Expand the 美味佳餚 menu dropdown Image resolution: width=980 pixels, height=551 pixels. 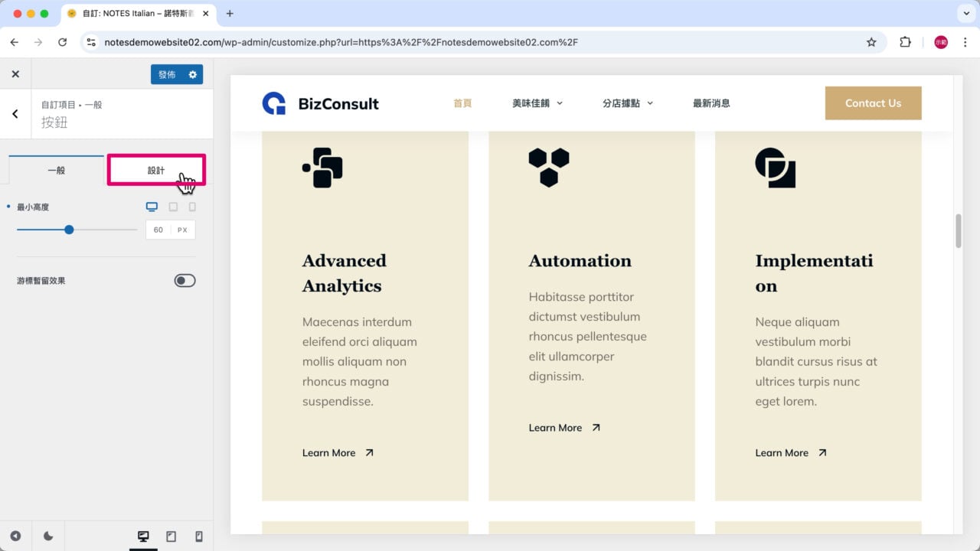pos(537,103)
